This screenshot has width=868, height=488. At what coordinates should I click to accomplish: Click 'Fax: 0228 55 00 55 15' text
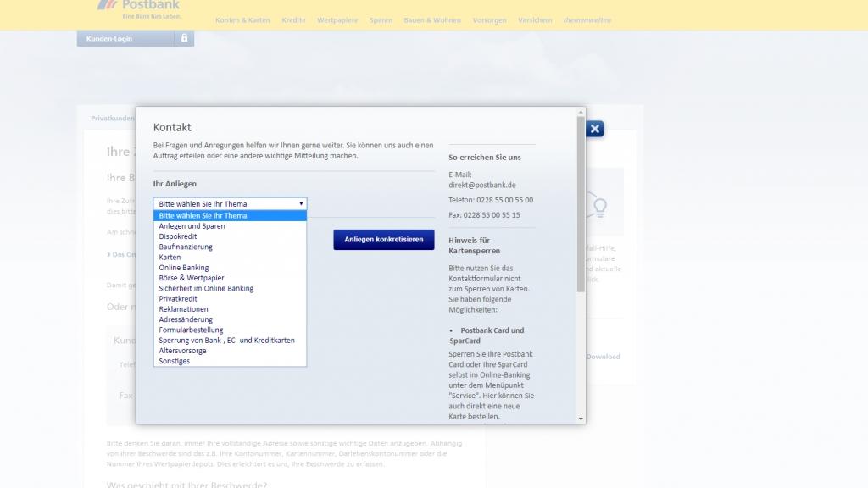point(484,215)
